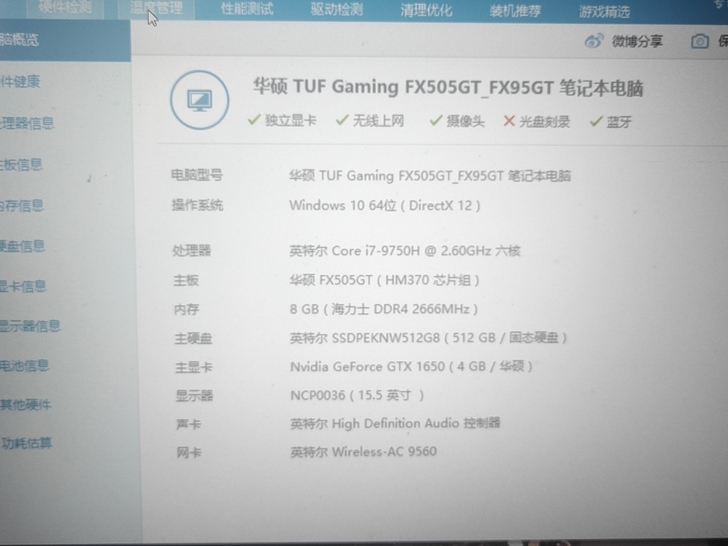The height and width of the screenshot is (546, 728).
Task: Open the 硬件检测 tab
Action: tap(65, 8)
